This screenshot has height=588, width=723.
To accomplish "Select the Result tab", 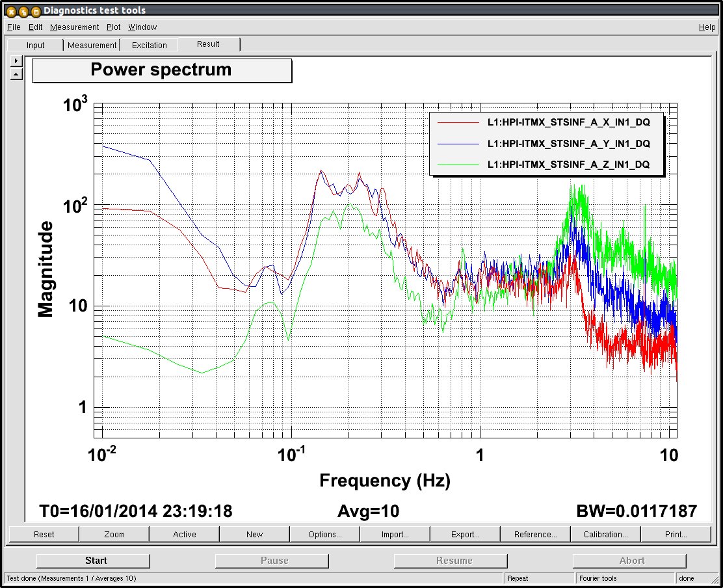I will tap(209, 44).
